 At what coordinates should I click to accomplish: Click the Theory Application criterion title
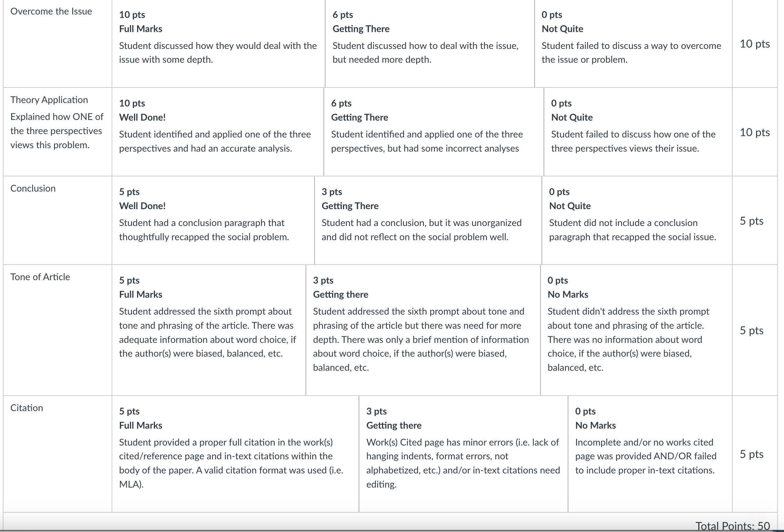(x=49, y=100)
